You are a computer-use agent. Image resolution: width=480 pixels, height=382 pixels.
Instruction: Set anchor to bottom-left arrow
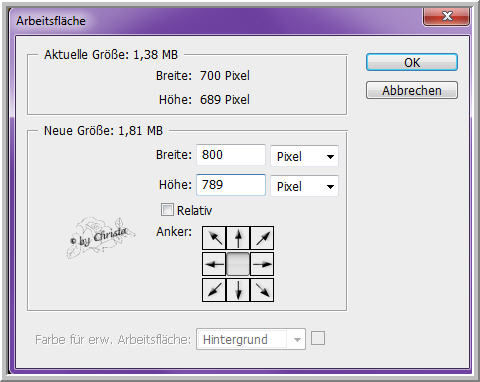(214, 290)
